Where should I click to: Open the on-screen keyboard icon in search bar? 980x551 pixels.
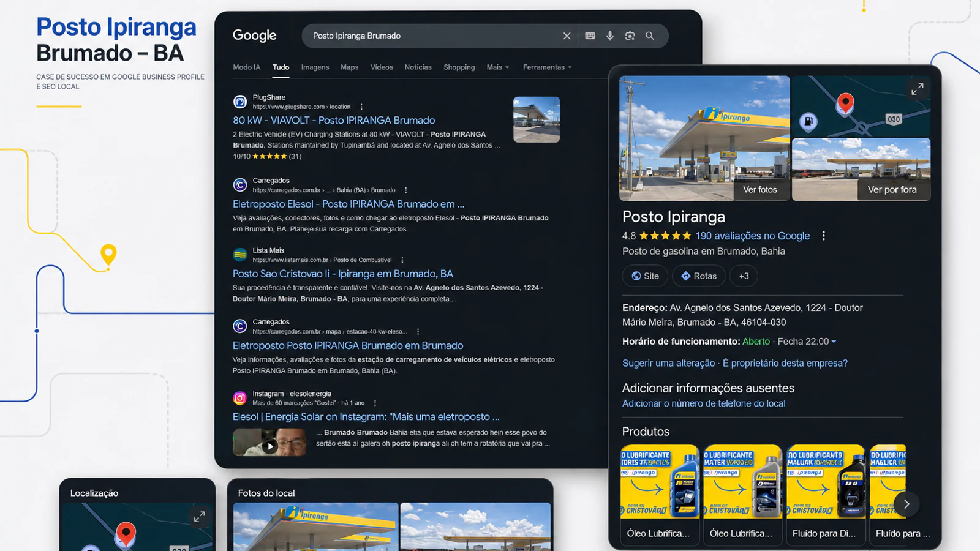[x=590, y=36]
